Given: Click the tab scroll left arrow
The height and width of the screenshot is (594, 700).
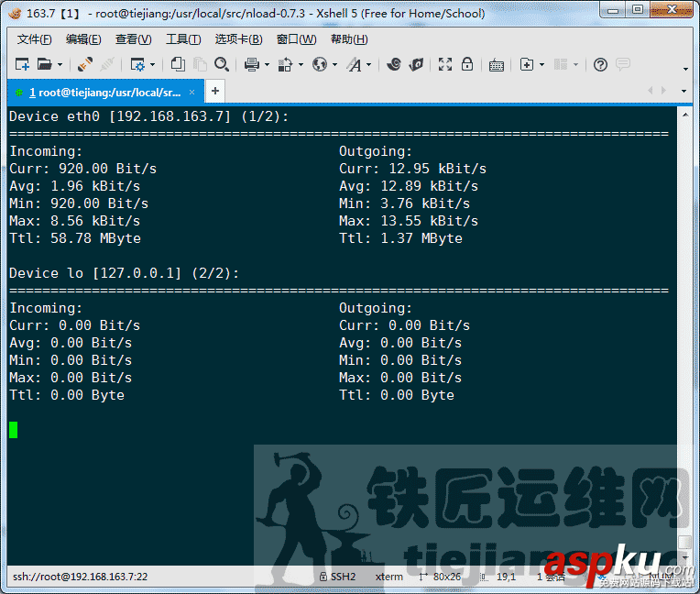Looking at the screenshot, I should tap(650, 91).
